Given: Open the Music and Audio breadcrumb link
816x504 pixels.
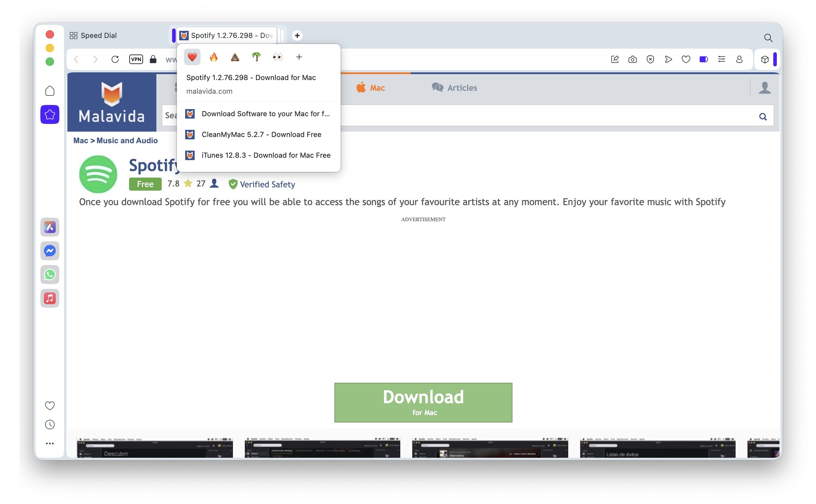Looking at the screenshot, I should (127, 140).
